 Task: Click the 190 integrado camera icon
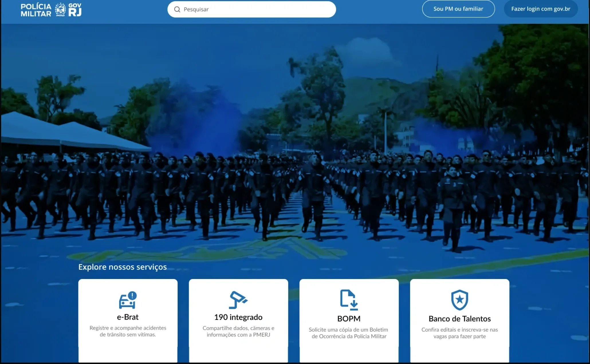[x=238, y=300]
